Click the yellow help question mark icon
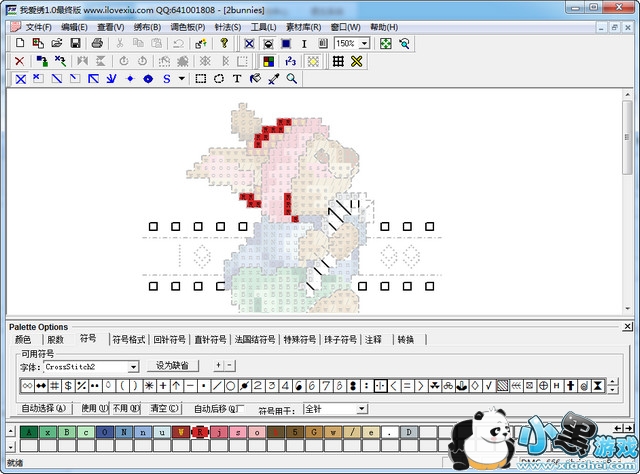This screenshot has width=640, height=474. (224, 44)
